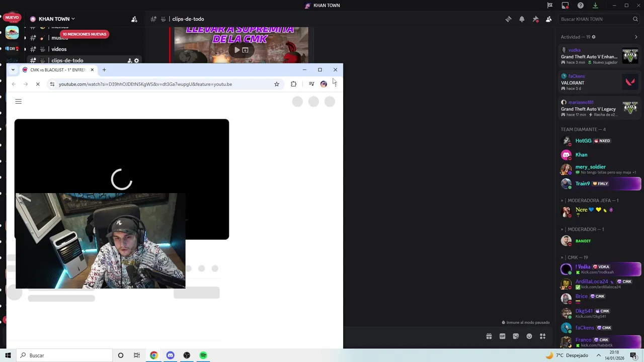644x362 pixels.
Task: Stop loading the page in Chrome
Action: pyautogui.click(x=38, y=84)
